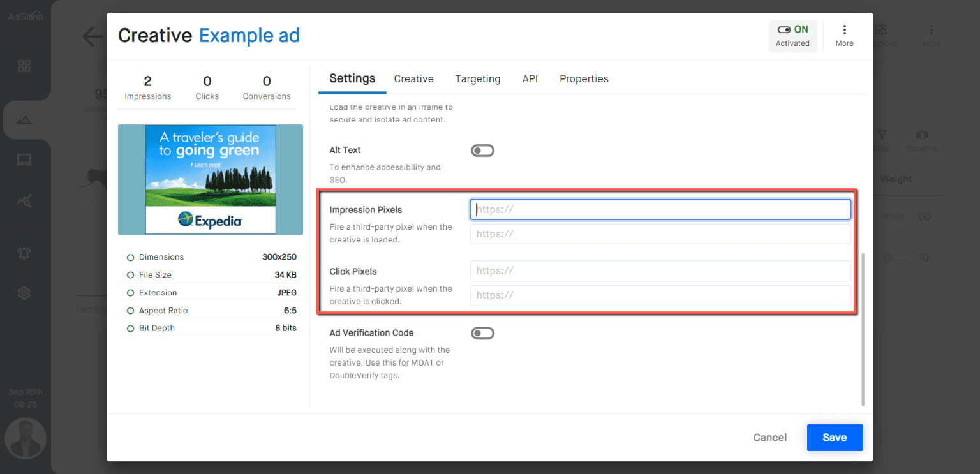Focus the second Click Pixels URL field
Image resolution: width=980 pixels, height=474 pixels.
(660, 295)
